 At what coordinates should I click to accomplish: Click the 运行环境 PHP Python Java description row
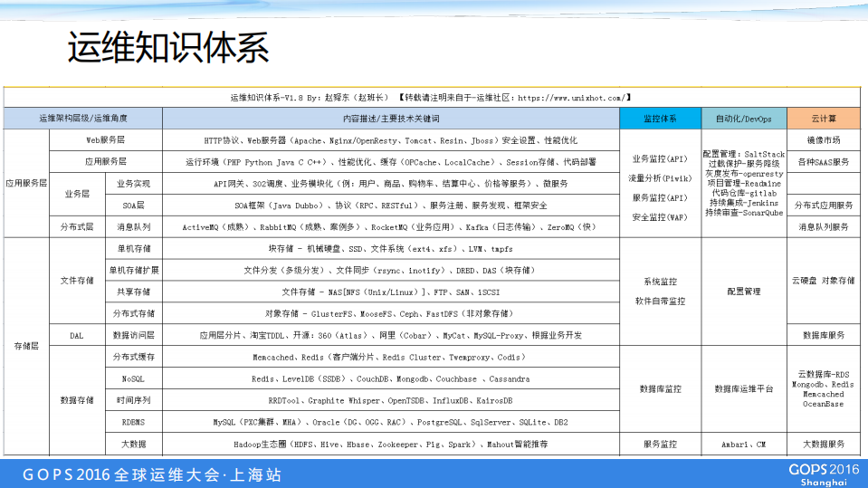point(391,162)
